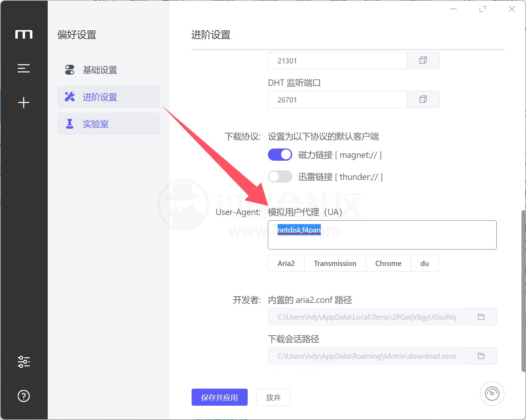Open folder for download session path
This screenshot has height=420, width=526.
[x=481, y=356]
